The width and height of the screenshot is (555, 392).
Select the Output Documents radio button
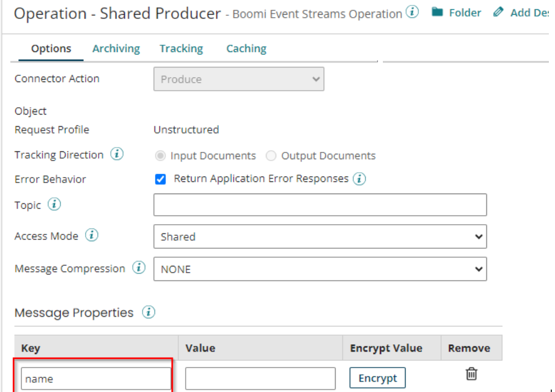271,156
